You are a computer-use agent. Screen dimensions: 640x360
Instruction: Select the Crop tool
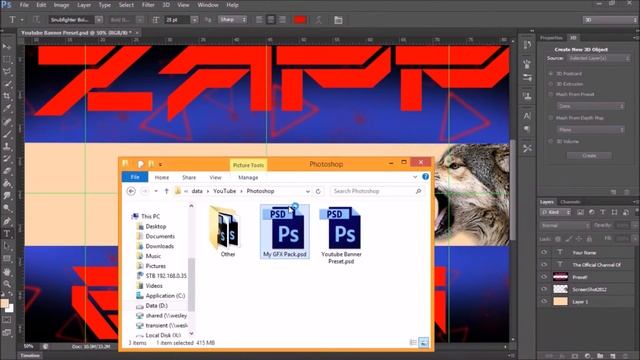pyautogui.click(x=7, y=96)
